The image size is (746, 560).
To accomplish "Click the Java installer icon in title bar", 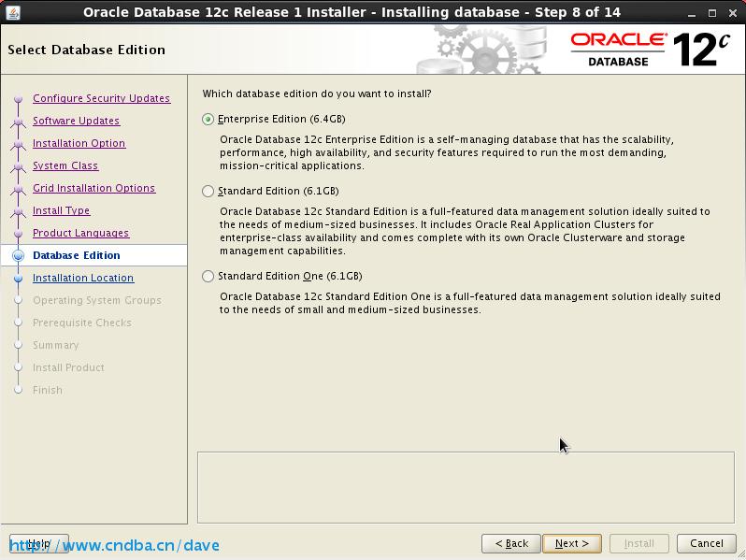I will tap(13, 12).
